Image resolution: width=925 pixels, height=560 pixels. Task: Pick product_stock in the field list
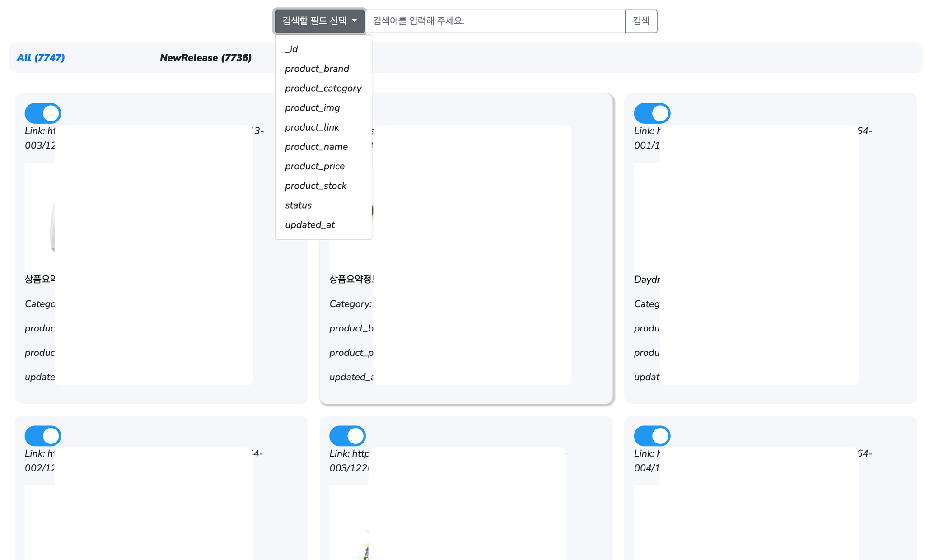click(x=315, y=186)
